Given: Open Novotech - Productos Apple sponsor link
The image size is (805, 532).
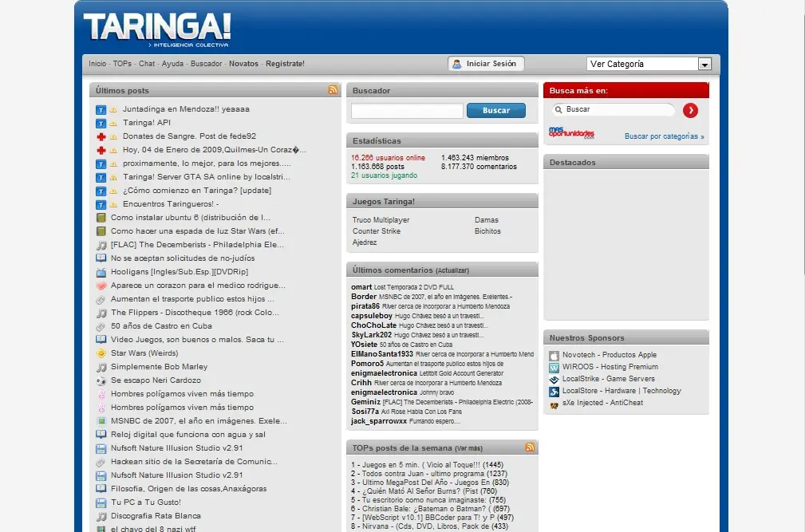Looking at the screenshot, I should click(x=610, y=355).
